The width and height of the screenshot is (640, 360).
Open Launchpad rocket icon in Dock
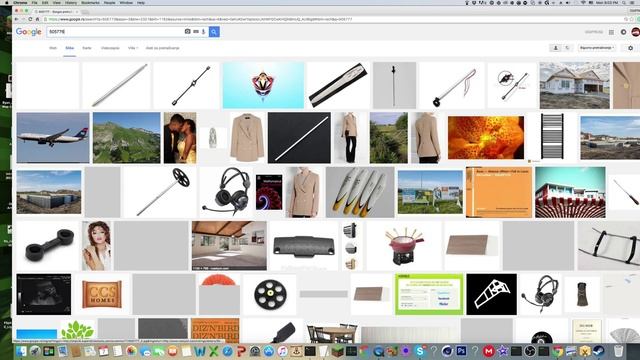click(35, 351)
